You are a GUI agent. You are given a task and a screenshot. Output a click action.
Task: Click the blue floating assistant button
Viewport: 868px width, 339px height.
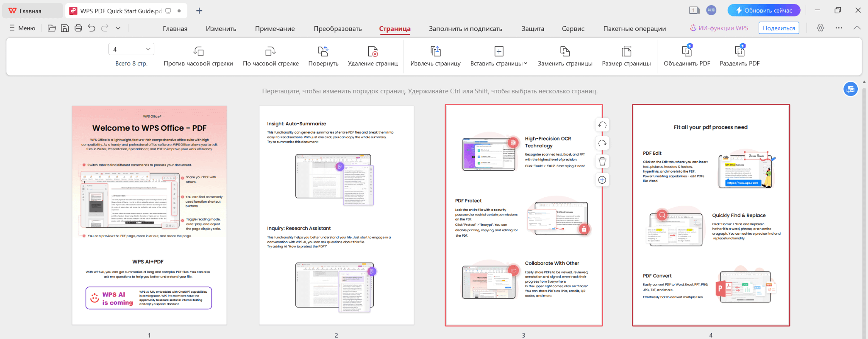pos(850,89)
